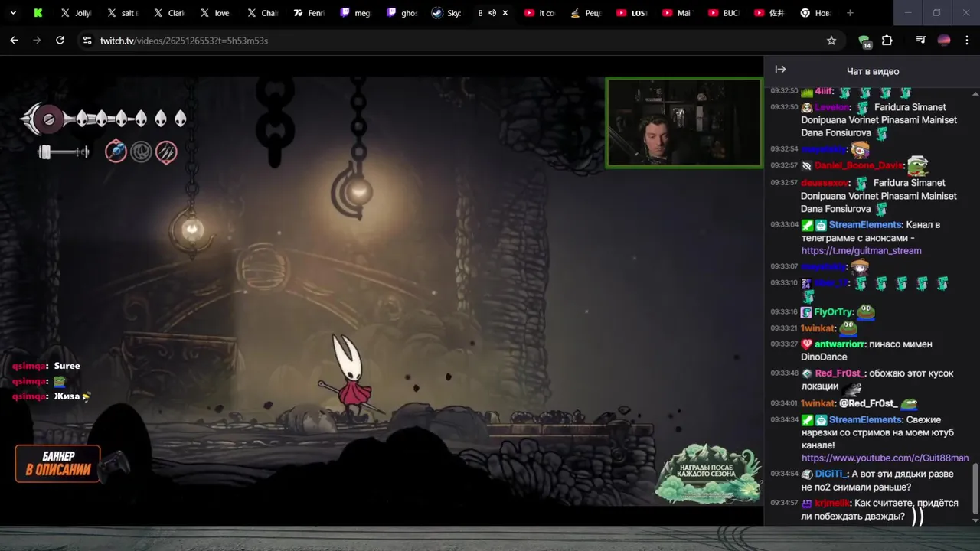Image resolution: width=980 pixels, height=551 pixels.
Task: Click the streamer webcam overlay
Action: click(x=684, y=122)
